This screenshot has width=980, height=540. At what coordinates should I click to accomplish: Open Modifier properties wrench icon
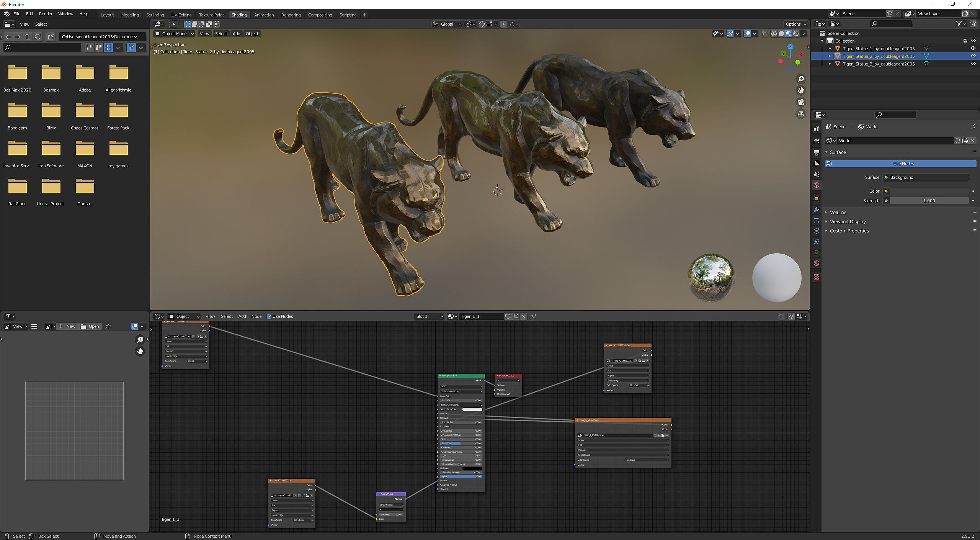[x=817, y=209]
